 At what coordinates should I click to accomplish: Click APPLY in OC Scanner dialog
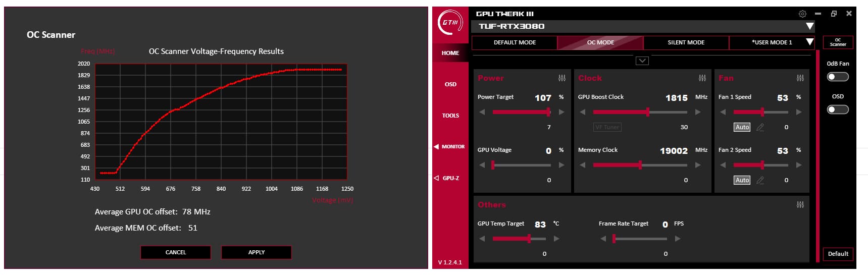pos(257,252)
